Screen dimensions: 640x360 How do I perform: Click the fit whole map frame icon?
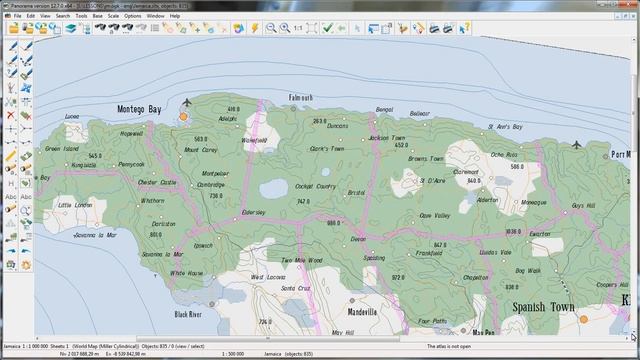311,28
